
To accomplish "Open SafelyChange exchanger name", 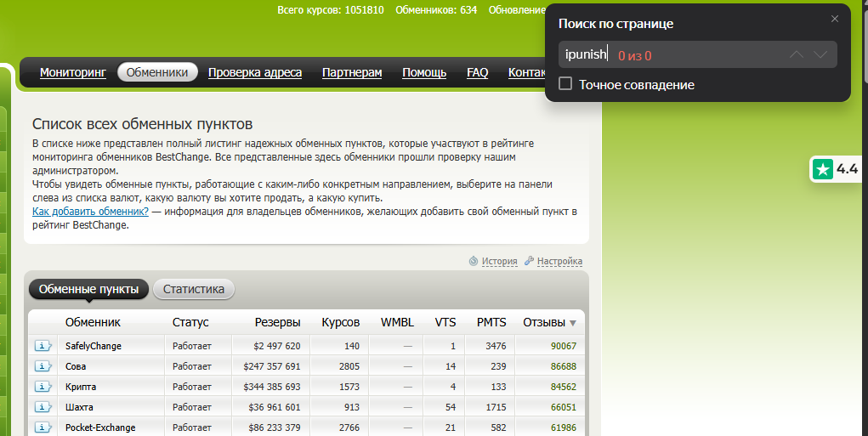I will (93, 346).
